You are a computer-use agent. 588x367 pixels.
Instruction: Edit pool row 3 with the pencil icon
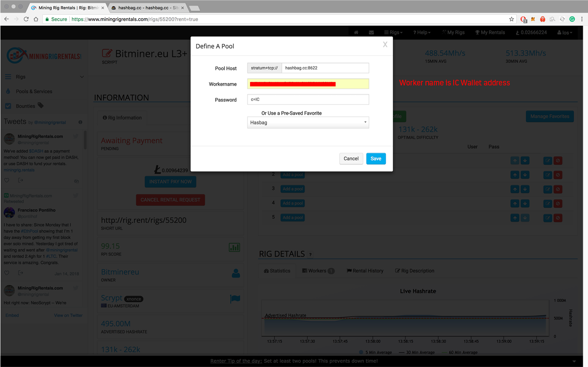[x=548, y=189]
